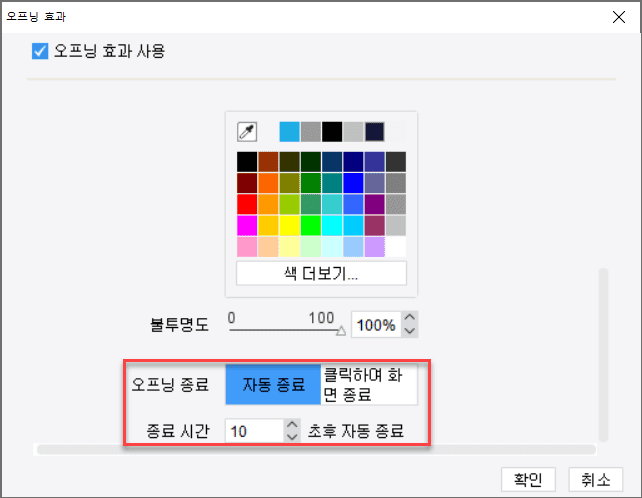
Task: Select the bright orange swatch in the second row
Action: 268,183
